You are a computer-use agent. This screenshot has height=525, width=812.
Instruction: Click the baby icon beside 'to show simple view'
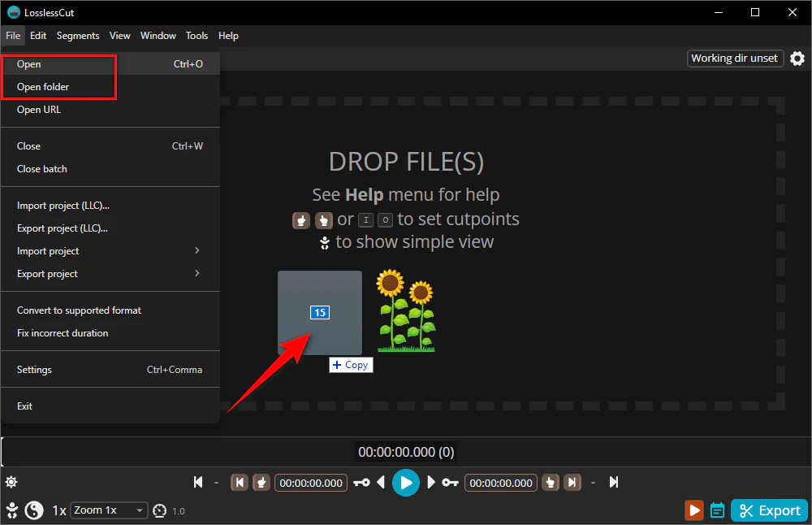325,242
